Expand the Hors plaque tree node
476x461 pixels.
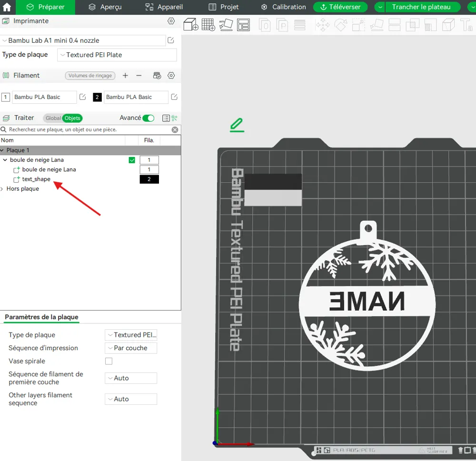tap(2, 189)
